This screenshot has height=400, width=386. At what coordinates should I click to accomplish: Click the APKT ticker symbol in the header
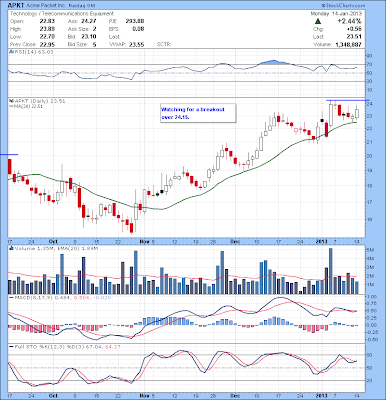[x=15, y=5]
